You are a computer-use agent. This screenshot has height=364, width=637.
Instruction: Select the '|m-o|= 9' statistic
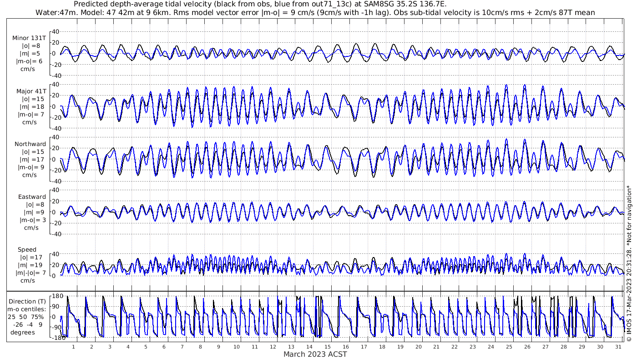[x=30, y=167]
